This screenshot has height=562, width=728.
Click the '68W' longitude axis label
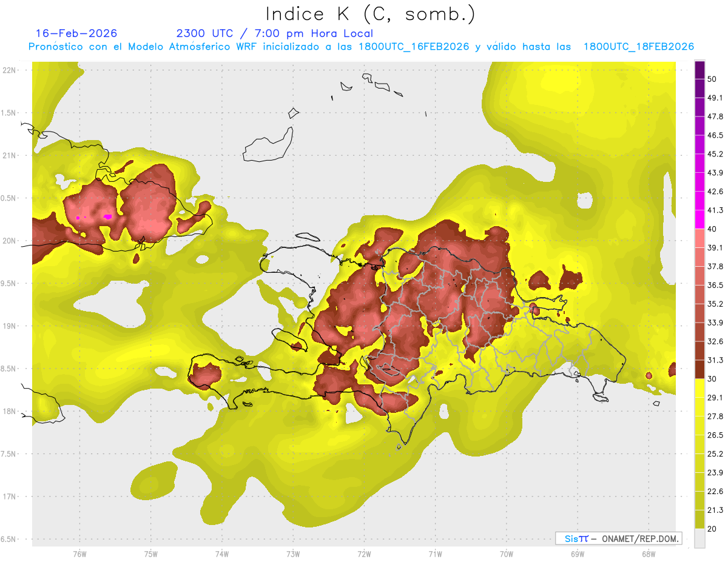(648, 554)
